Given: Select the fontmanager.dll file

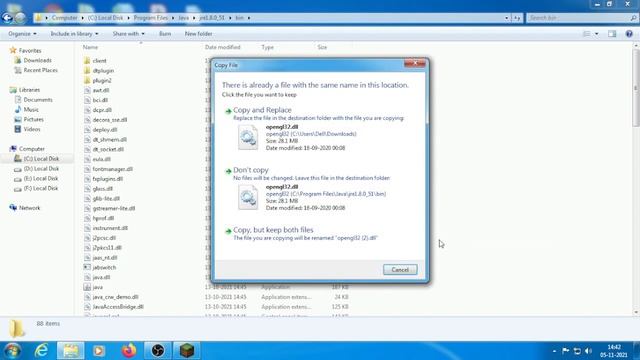Looking at the screenshot, I should 112,169.
